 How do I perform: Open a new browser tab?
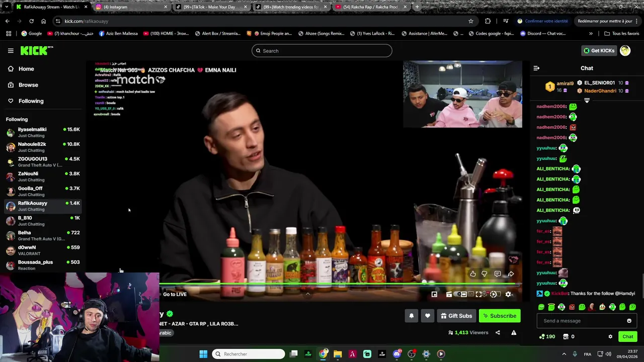tap(417, 7)
